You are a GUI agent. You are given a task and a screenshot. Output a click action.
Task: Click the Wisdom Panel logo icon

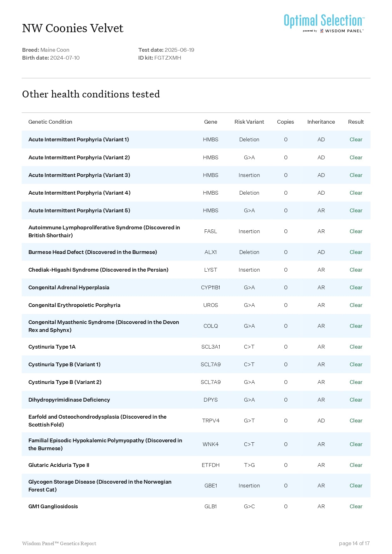coord(322,31)
